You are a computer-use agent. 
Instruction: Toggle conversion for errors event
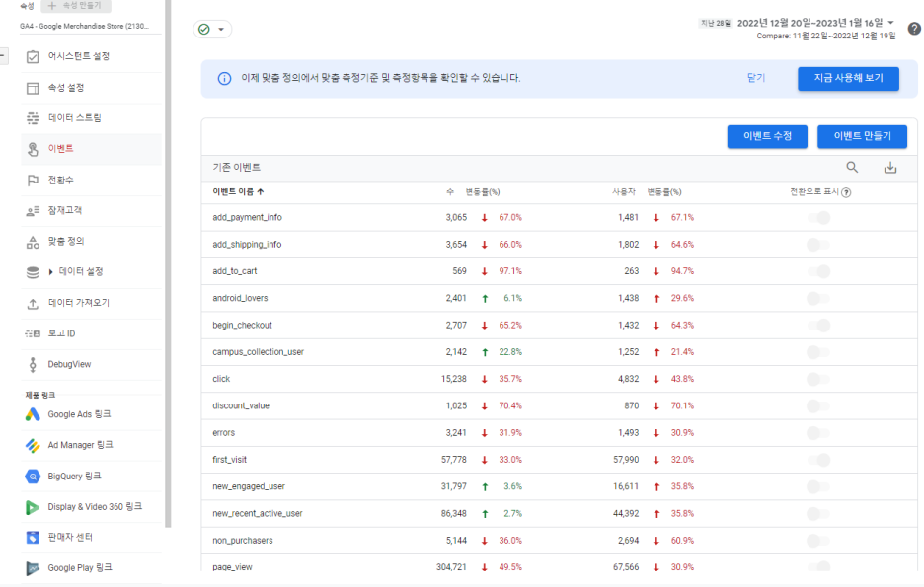(x=818, y=433)
